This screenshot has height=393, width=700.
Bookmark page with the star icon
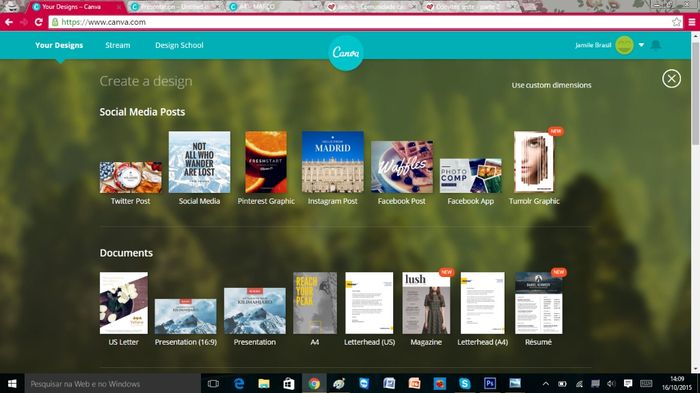pos(676,22)
